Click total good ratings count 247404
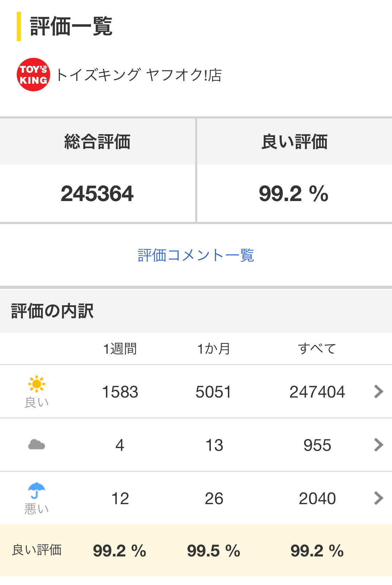The width and height of the screenshot is (392, 585). 317,392
